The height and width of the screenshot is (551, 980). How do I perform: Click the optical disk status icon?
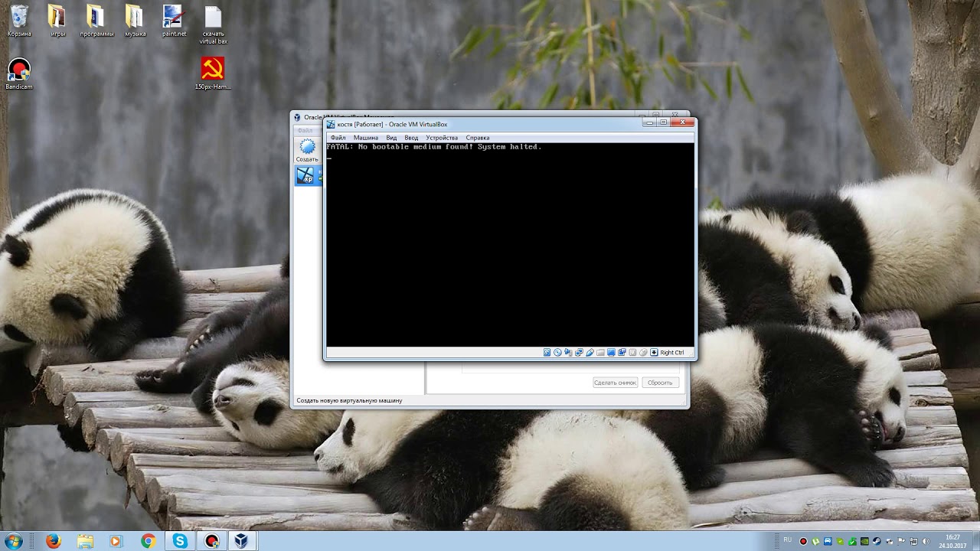click(x=557, y=352)
